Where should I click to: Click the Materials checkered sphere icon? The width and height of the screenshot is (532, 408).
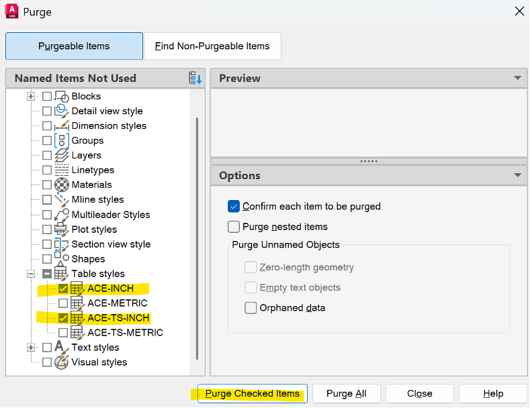pyautogui.click(x=62, y=185)
